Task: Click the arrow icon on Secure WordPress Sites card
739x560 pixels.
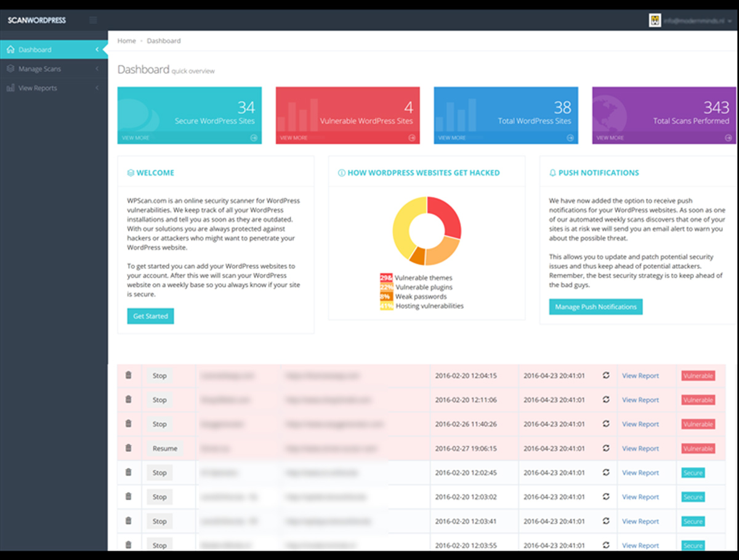Action: (254, 138)
